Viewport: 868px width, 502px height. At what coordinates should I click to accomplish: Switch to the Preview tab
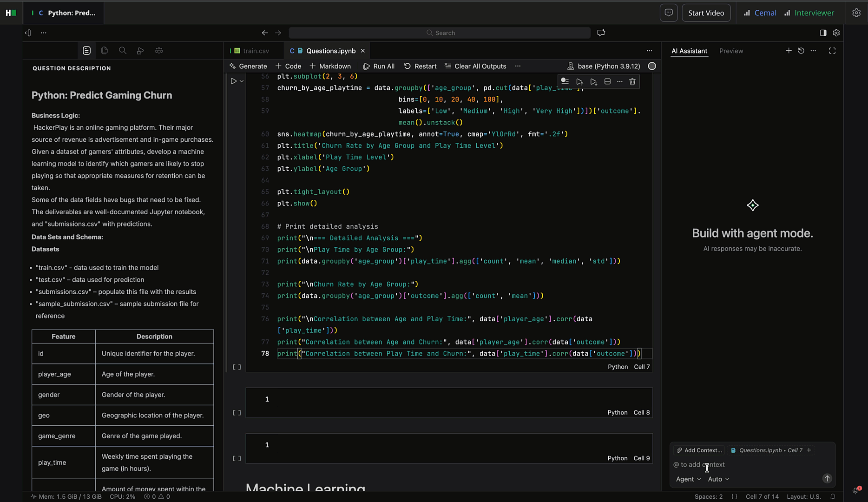tap(731, 51)
